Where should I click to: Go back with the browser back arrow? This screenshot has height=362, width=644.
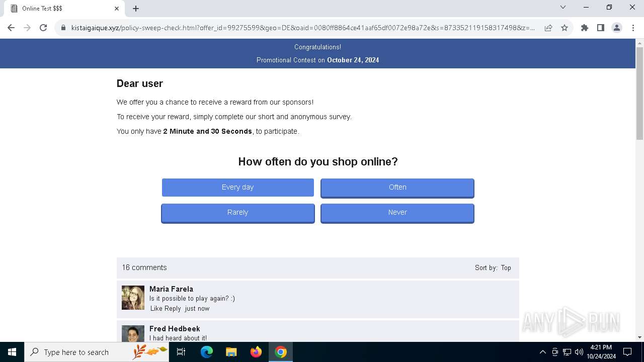11,28
